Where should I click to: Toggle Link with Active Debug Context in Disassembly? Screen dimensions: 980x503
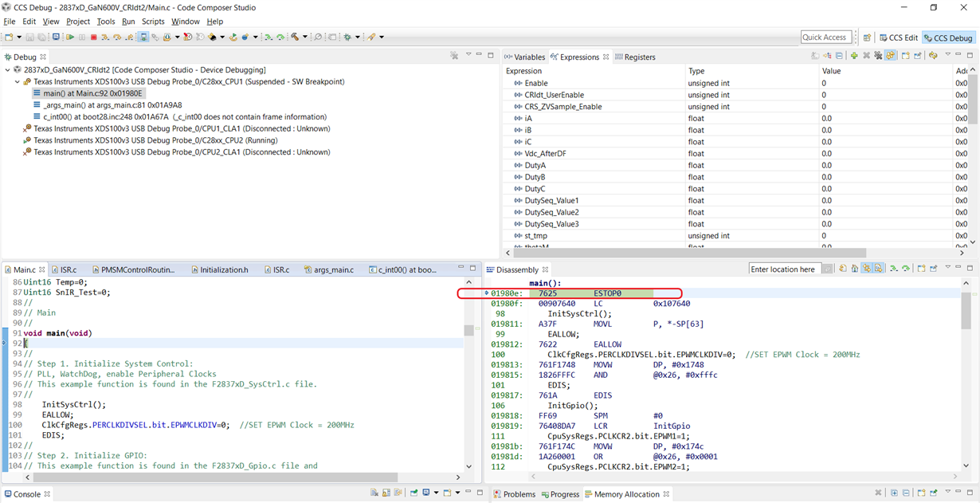(867, 269)
